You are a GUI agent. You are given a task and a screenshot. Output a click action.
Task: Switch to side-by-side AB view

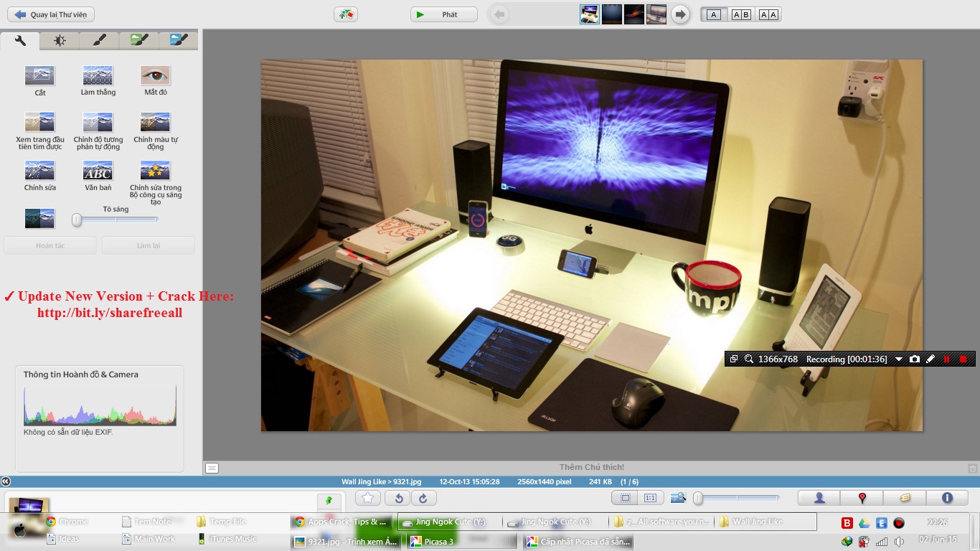coord(741,14)
